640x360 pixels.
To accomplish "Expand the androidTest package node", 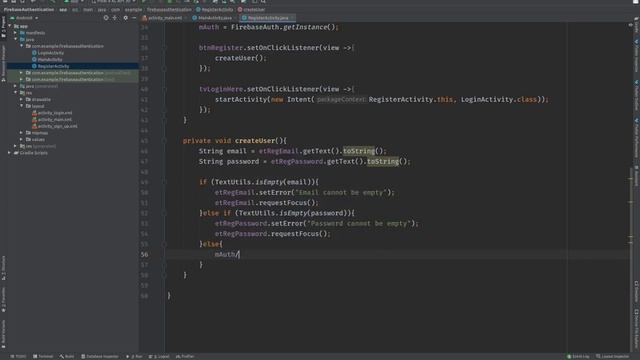I will coord(22,73).
